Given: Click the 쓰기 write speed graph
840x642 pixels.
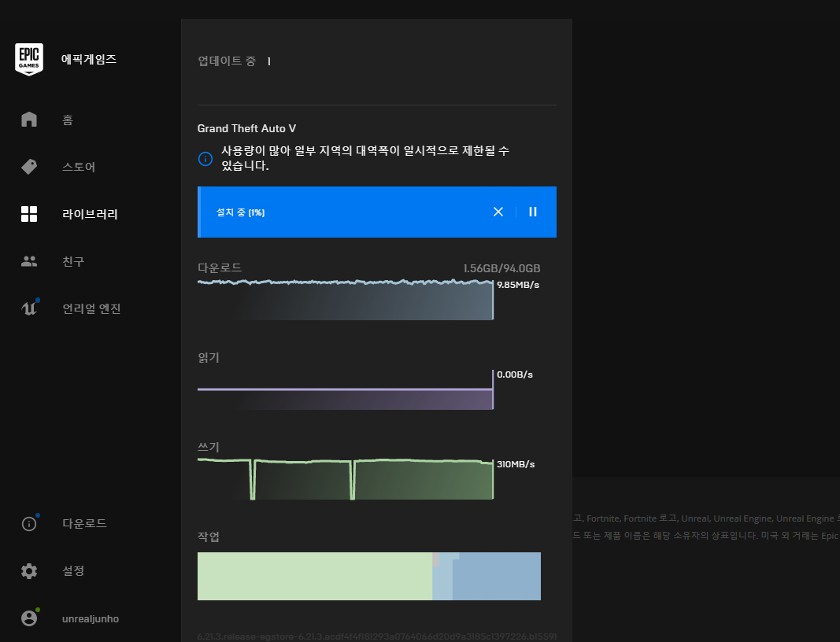Looking at the screenshot, I should [x=346, y=479].
